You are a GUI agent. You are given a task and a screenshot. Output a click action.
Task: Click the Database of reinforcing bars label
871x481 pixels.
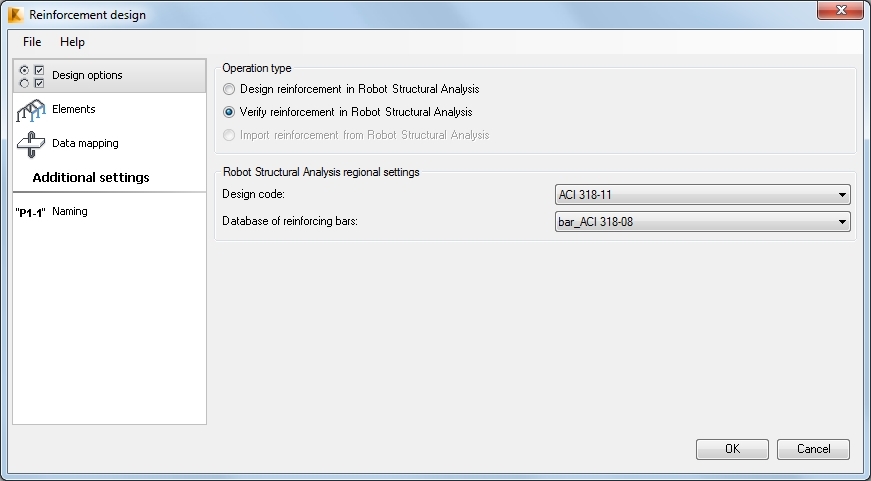[x=290, y=221]
